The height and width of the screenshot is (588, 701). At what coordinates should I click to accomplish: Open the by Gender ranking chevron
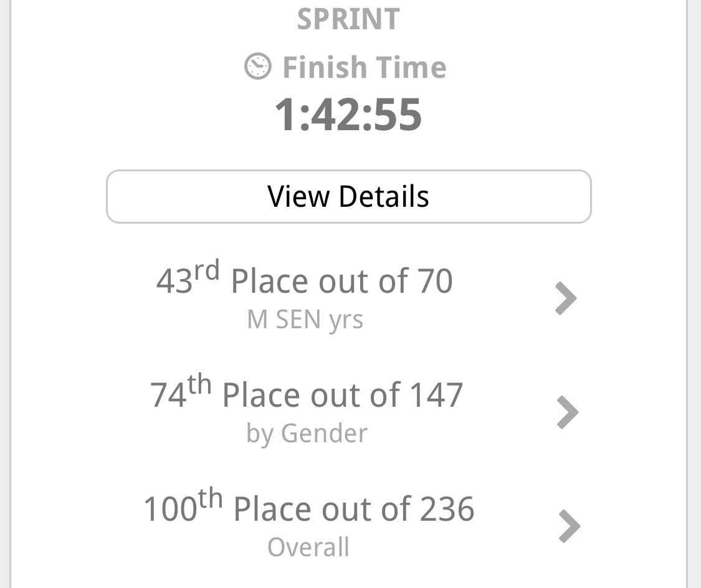(567, 412)
